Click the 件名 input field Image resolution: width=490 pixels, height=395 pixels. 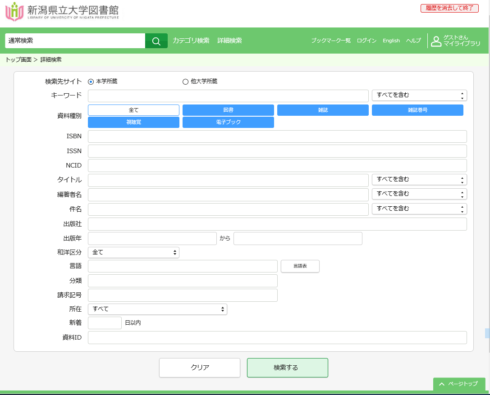click(x=228, y=209)
